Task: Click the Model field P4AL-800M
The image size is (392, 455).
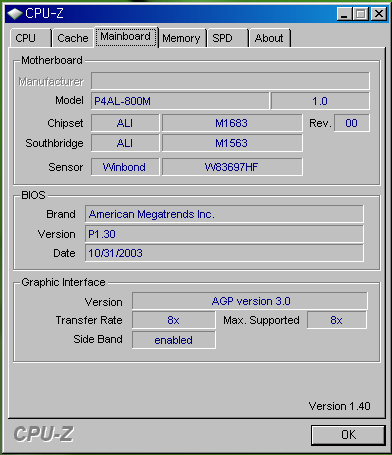Action: [180, 101]
